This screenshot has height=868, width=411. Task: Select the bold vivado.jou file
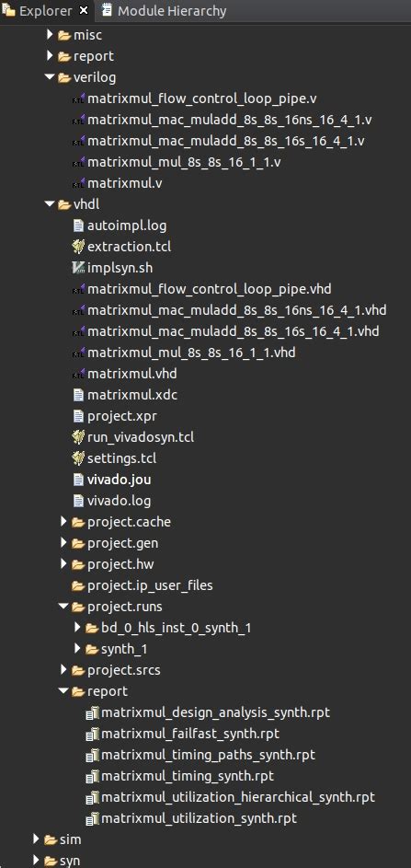[x=119, y=480]
